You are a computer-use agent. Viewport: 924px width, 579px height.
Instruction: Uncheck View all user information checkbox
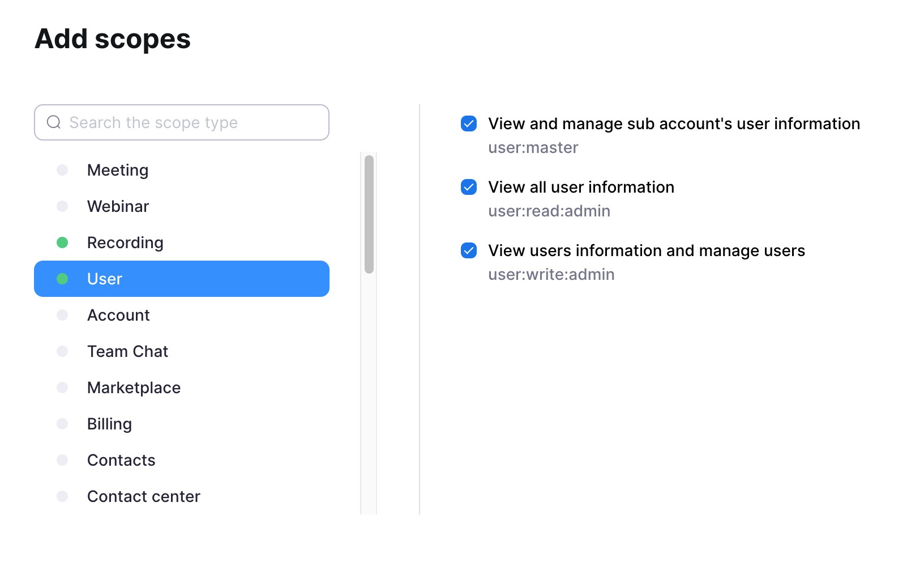click(469, 187)
